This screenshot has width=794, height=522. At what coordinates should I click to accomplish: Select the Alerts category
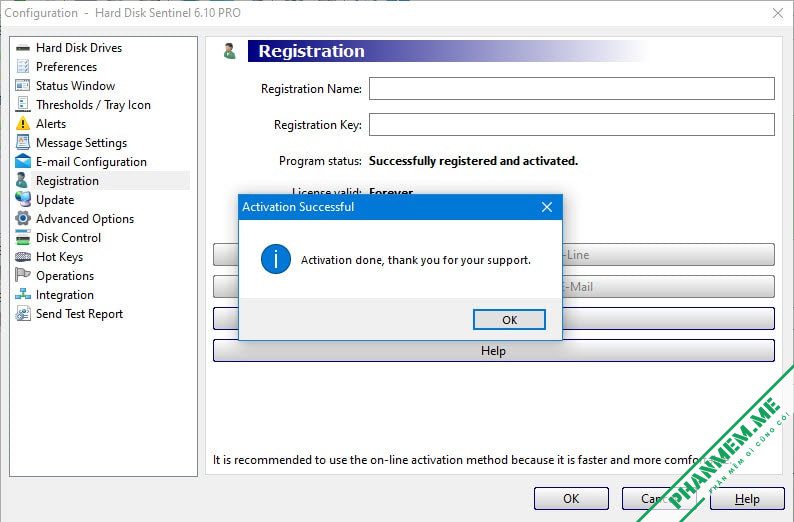pyautogui.click(x=51, y=124)
